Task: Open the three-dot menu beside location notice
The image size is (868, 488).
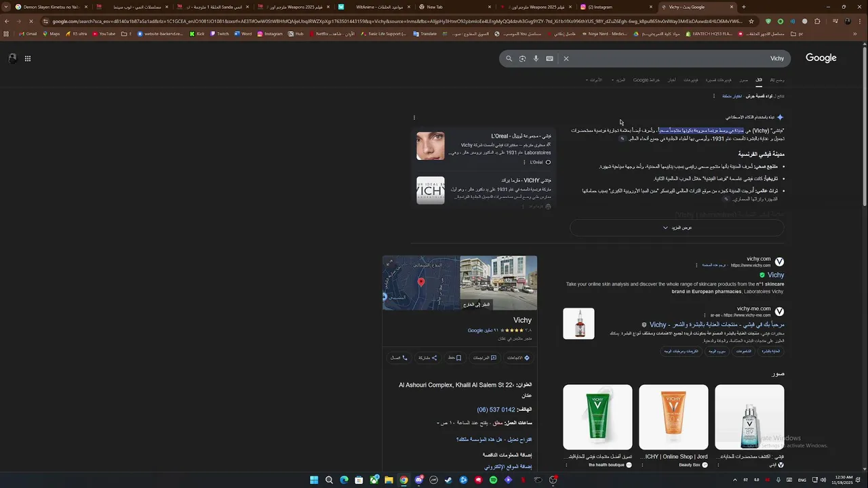Action: (713, 96)
